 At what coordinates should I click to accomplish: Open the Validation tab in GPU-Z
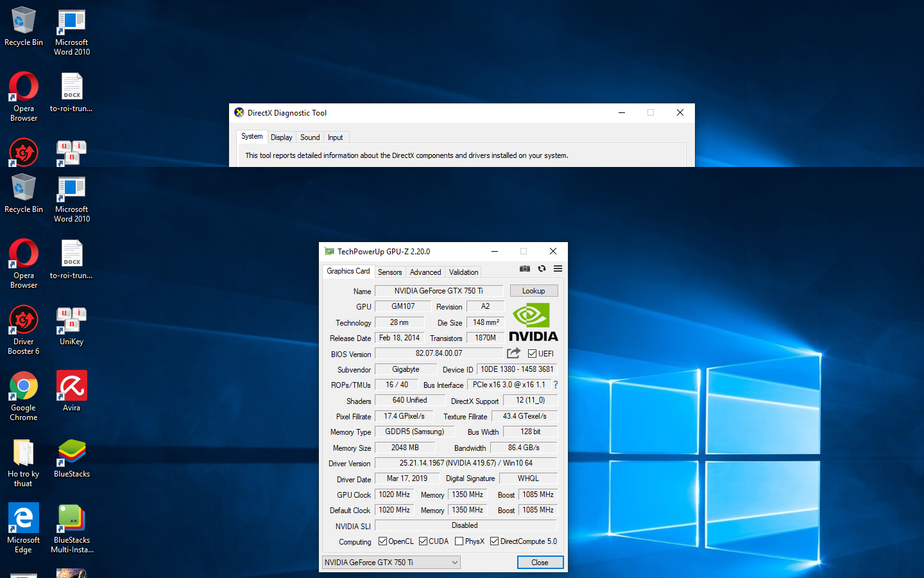click(463, 272)
